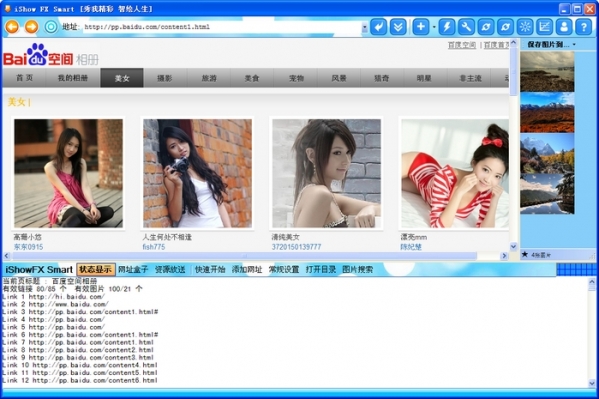The height and width of the screenshot is (399, 599).
Task: Click the orange forward arrow button
Action: click(31, 27)
